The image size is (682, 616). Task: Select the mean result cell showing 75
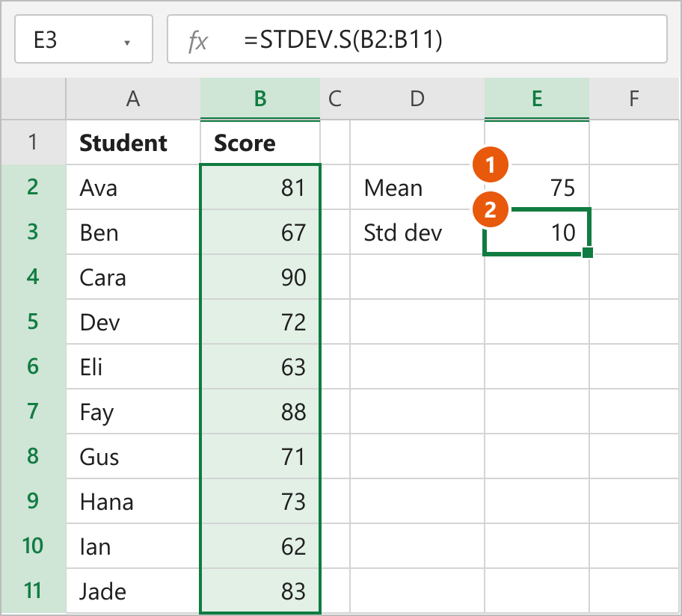point(537,188)
